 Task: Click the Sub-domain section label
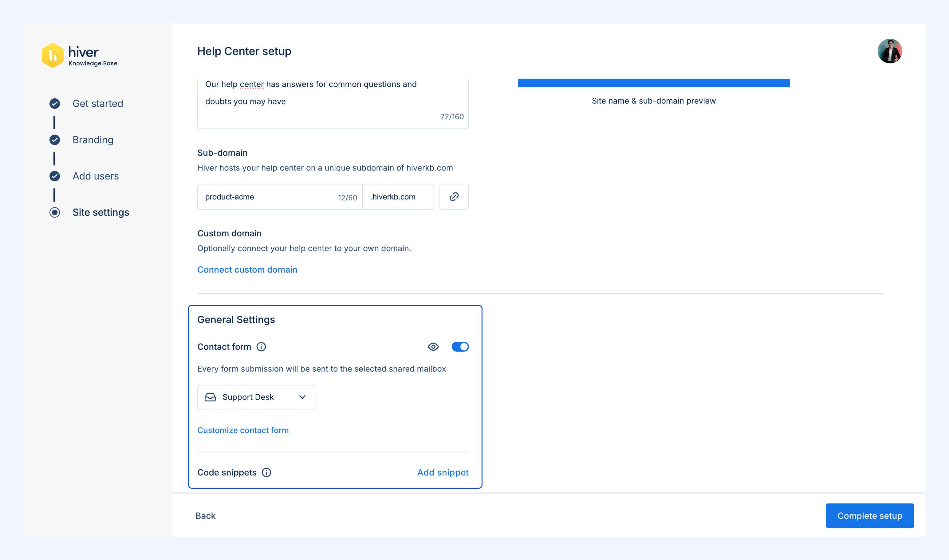click(222, 153)
